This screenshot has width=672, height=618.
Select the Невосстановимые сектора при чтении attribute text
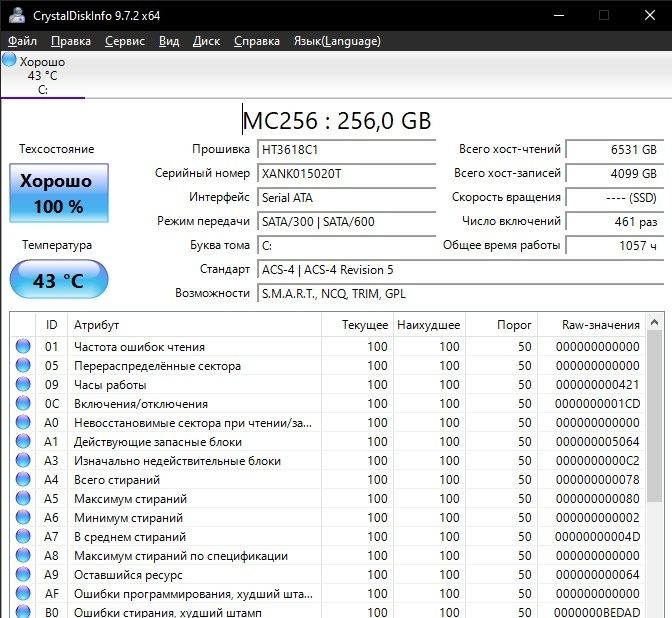tap(193, 423)
